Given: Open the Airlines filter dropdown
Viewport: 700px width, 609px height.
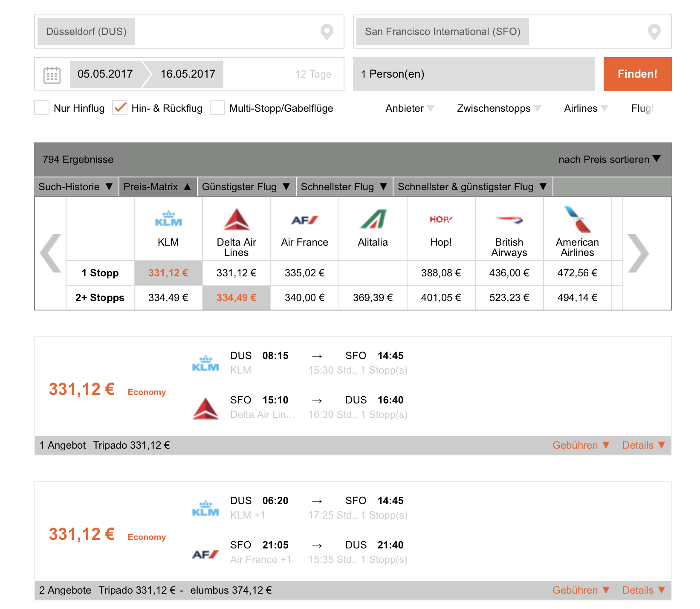Looking at the screenshot, I should coord(586,108).
